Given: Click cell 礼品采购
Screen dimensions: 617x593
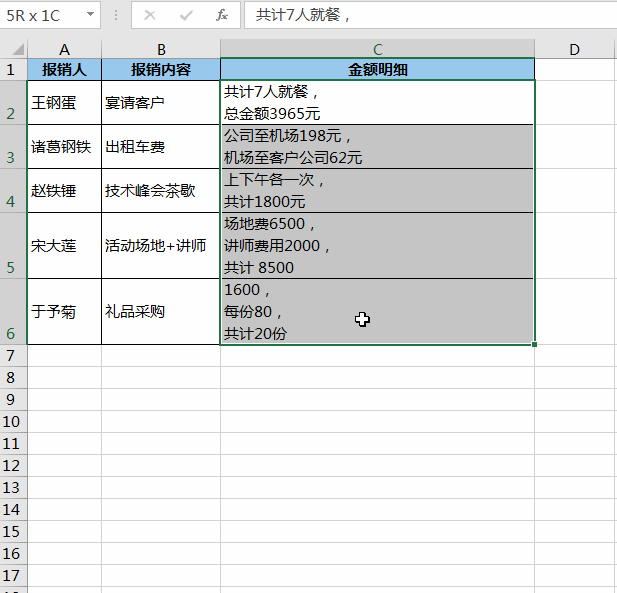Looking at the screenshot, I should coord(161,312).
